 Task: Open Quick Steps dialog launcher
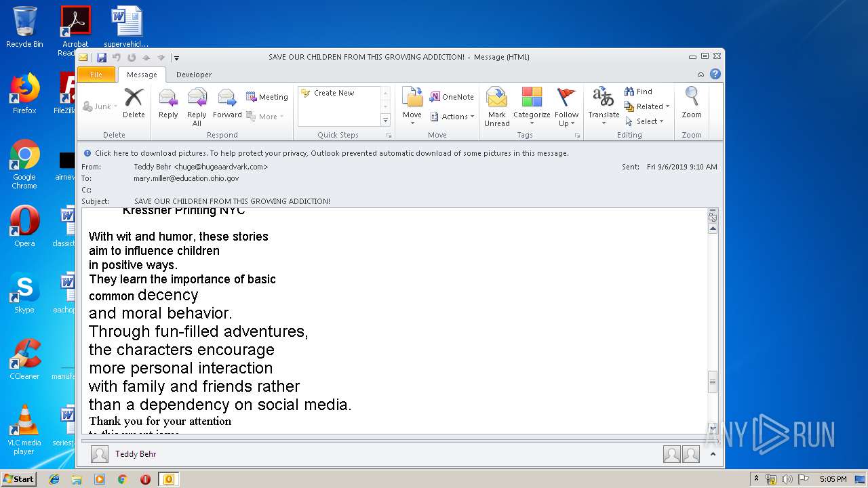pyautogui.click(x=389, y=136)
